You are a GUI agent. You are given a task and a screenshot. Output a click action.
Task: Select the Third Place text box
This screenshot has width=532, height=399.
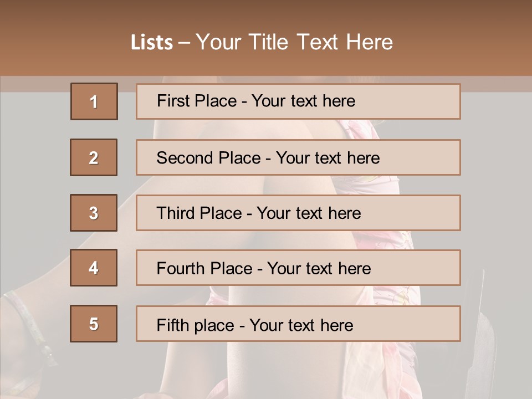pyautogui.click(x=298, y=213)
